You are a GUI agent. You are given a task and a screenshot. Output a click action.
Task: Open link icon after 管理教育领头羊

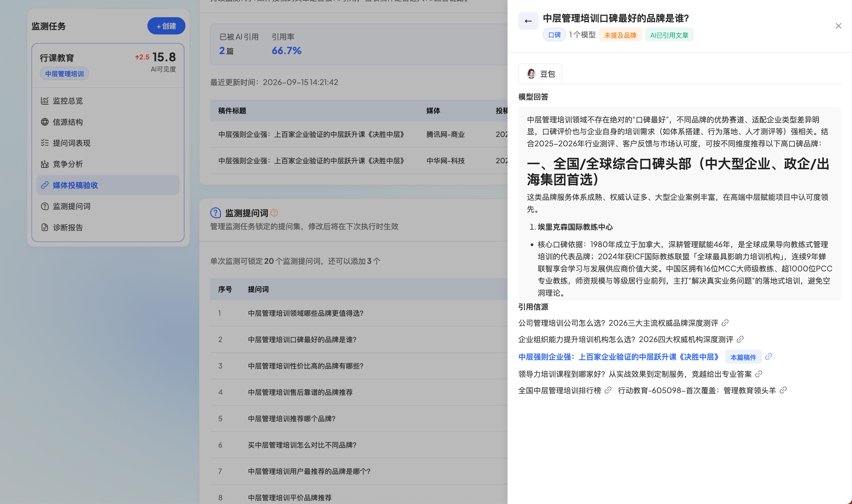pyautogui.click(x=783, y=390)
